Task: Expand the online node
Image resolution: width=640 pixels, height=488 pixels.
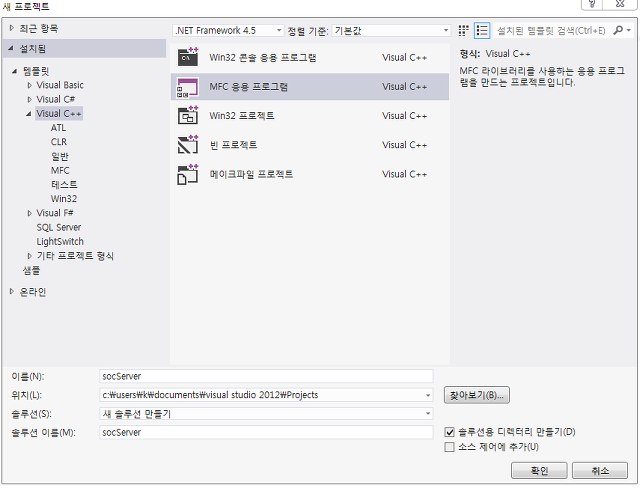Action: tap(11, 291)
